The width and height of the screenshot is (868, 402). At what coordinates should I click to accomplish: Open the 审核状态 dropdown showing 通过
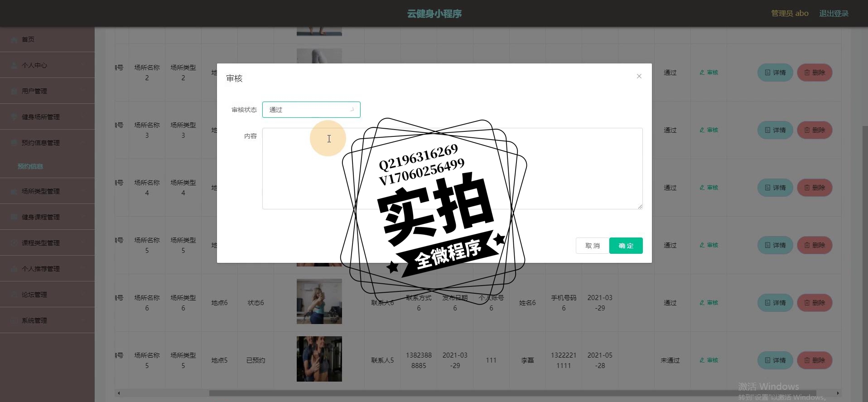point(311,110)
